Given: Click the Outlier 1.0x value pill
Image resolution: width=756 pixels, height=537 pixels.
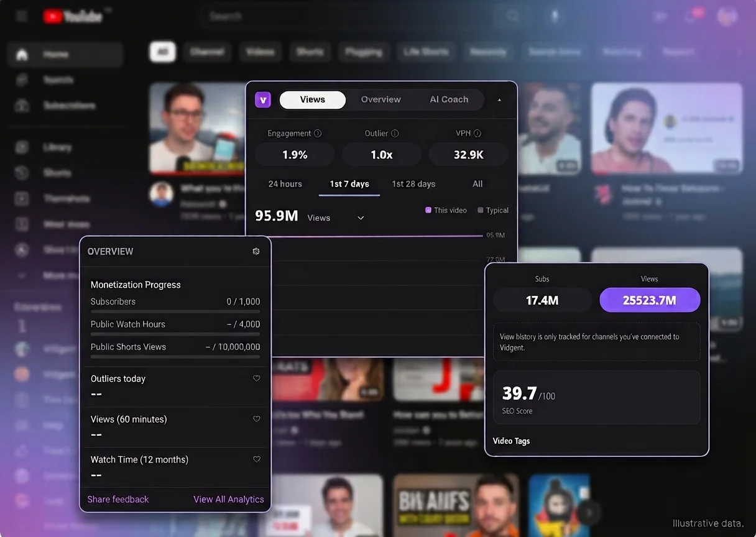Looking at the screenshot, I should [382, 155].
